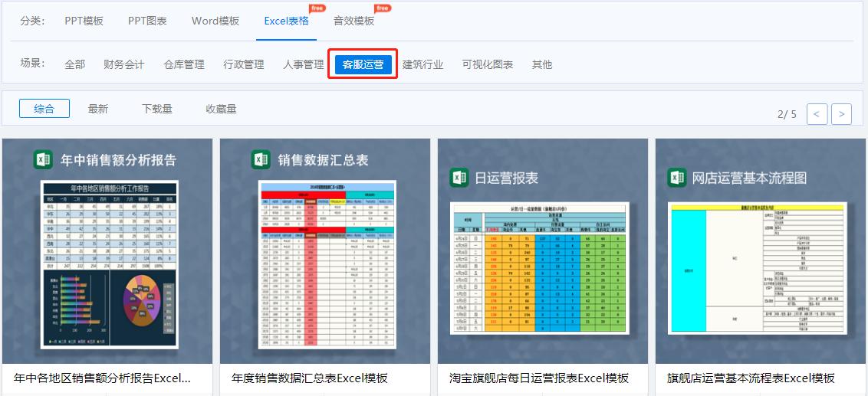Choose the 全部 scene filter
The image size is (868, 396).
(x=74, y=64)
